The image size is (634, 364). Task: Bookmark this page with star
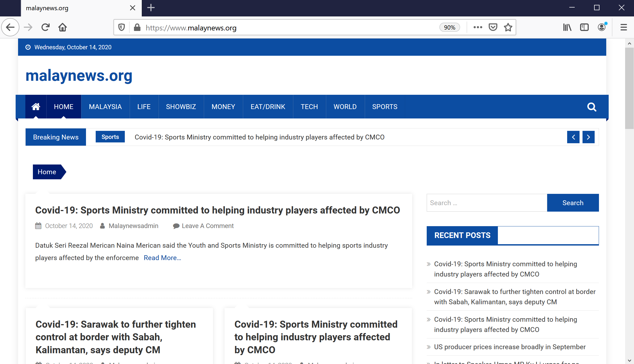[508, 27]
